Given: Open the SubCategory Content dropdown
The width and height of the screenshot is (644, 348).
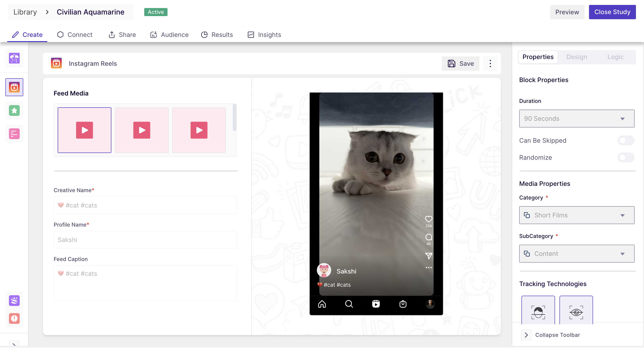Looking at the screenshot, I should tap(577, 253).
